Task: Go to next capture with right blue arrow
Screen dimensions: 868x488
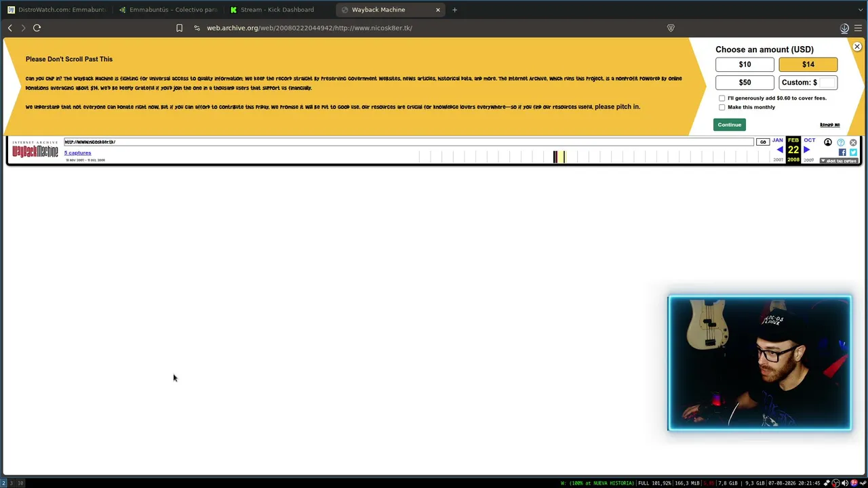Action: [x=806, y=150]
